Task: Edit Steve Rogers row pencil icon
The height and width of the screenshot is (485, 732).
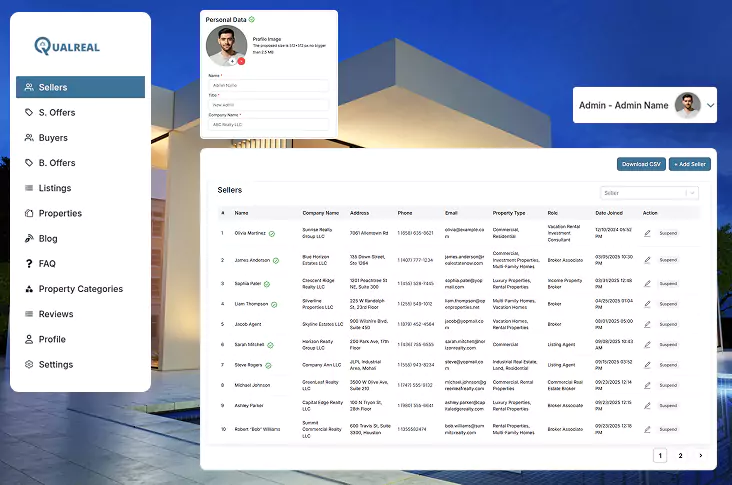Action: click(x=648, y=365)
